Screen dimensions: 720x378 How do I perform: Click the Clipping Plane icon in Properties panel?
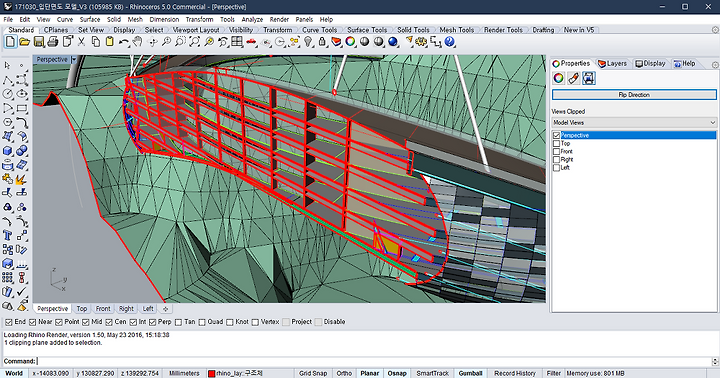point(589,78)
